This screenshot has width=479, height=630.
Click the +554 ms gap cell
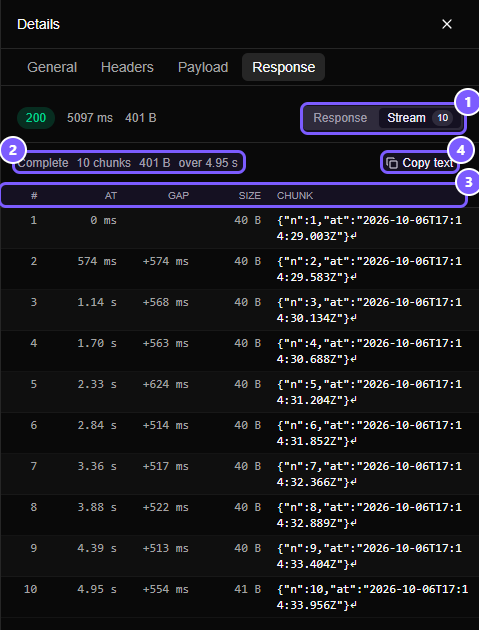(x=166, y=589)
